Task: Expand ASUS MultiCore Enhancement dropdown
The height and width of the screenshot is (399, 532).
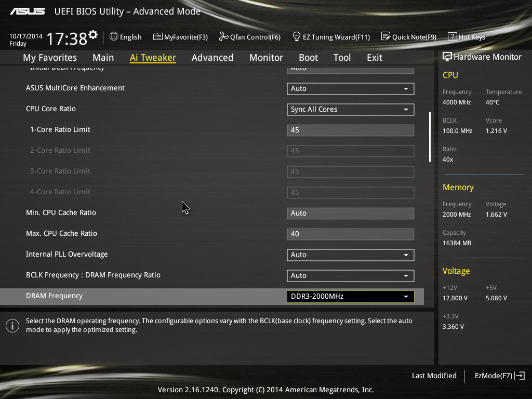Action: pyautogui.click(x=351, y=88)
